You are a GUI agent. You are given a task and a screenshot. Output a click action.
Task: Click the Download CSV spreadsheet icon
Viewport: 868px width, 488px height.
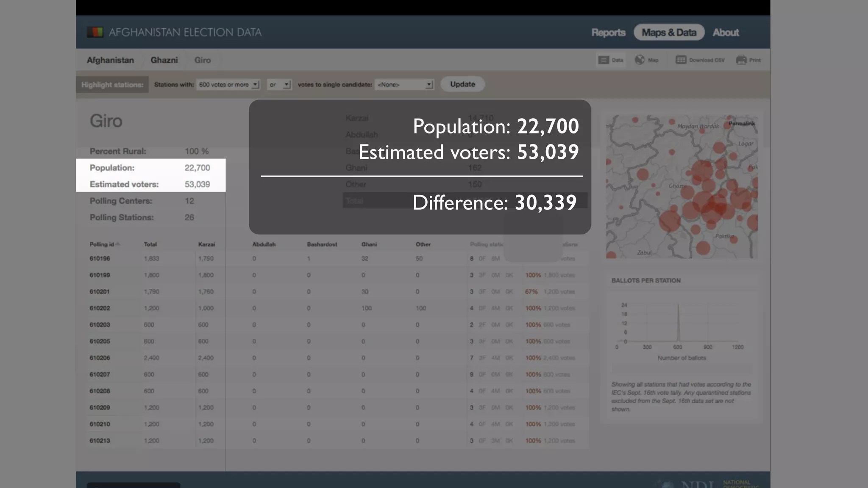click(681, 60)
